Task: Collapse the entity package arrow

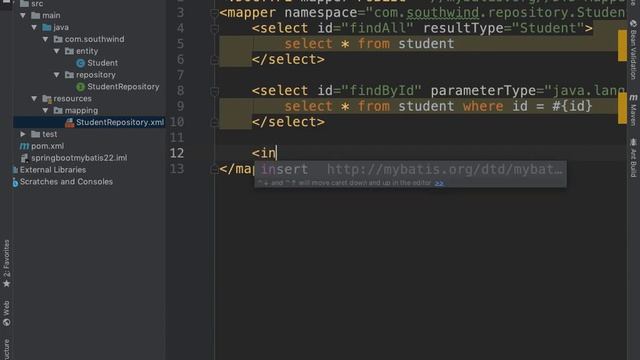Action: 57,51
